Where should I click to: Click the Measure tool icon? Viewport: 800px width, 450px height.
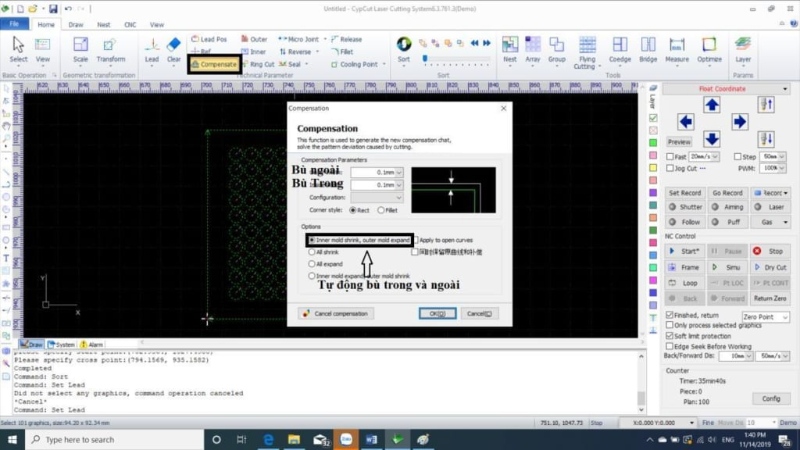click(677, 49)
